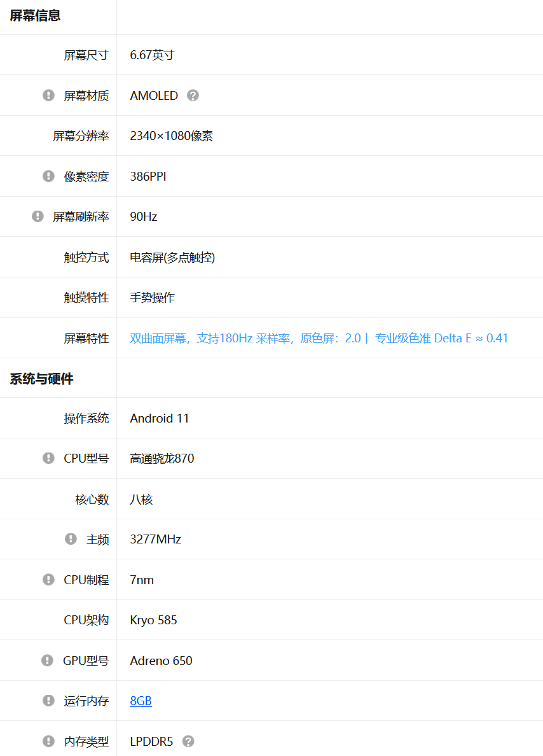Viewport: 543px width, 756px height.
Task: Click the info icon beside 屏幕材质
Action: (48, 95)
